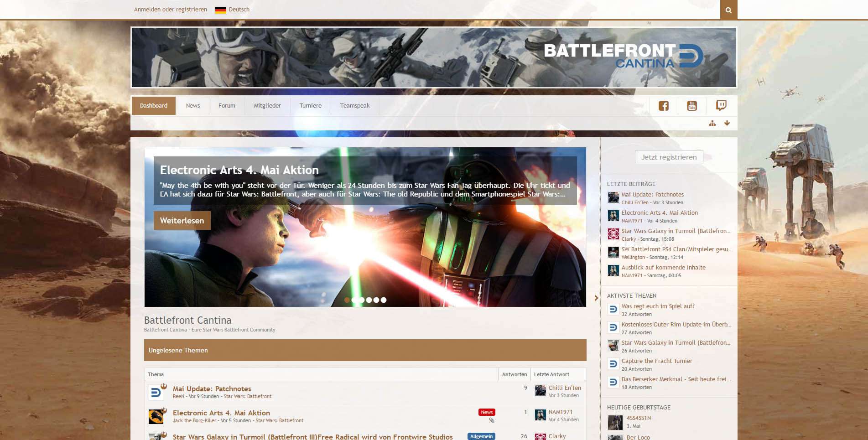Sort by Antworten column header
Screen dimensions: 868x440
click(x=515, y=374)
